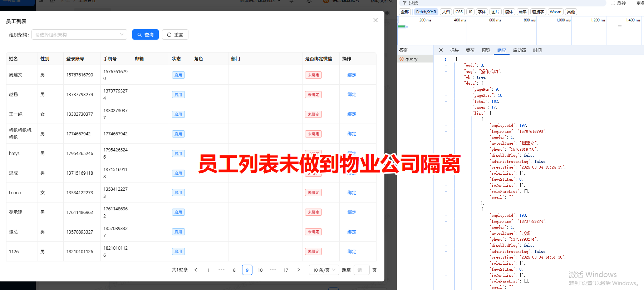644x290 pixels.
Task: Click the 查询 search button
Action: point(146,35)
